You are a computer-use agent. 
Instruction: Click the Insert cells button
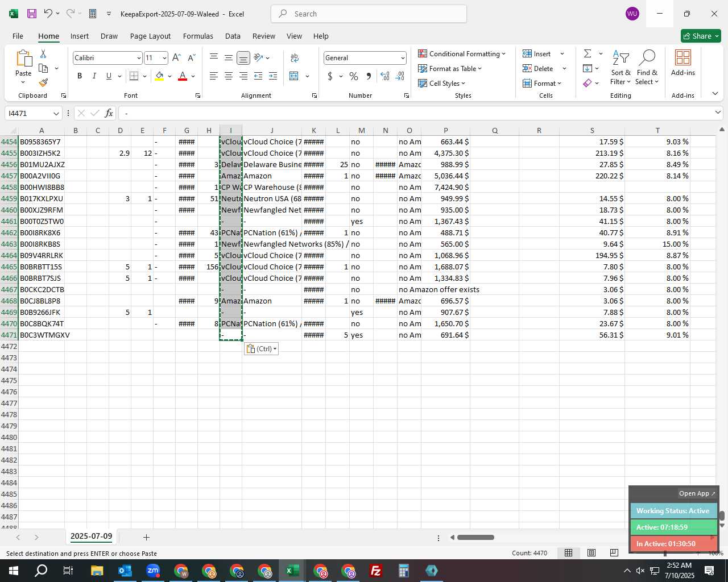pyautogui.click(x=537, y=53)
